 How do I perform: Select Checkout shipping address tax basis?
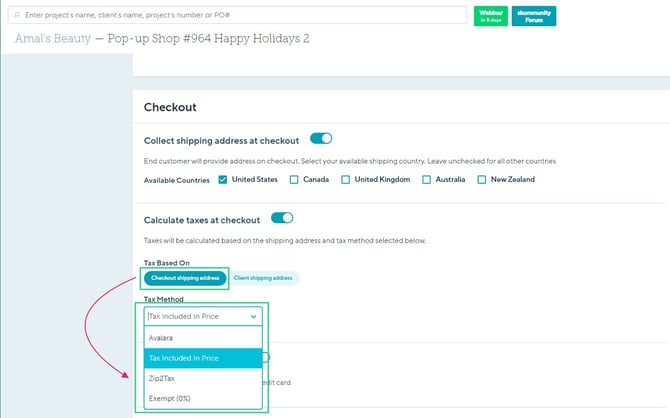click(185, 277)
